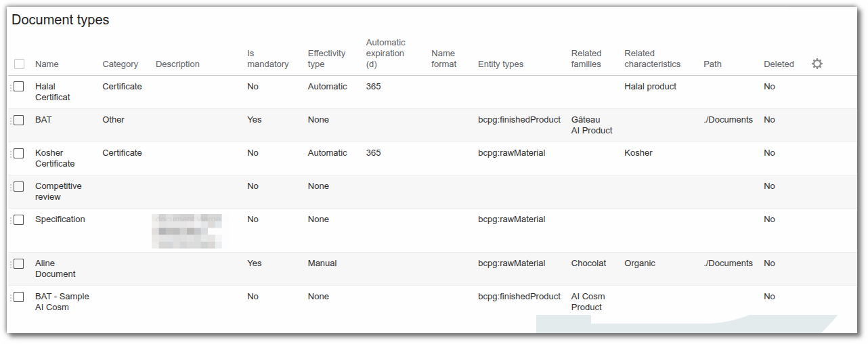Select the Aline Document name cell
The width and height of the screenshot is (868, 344).
pos(56,269)
